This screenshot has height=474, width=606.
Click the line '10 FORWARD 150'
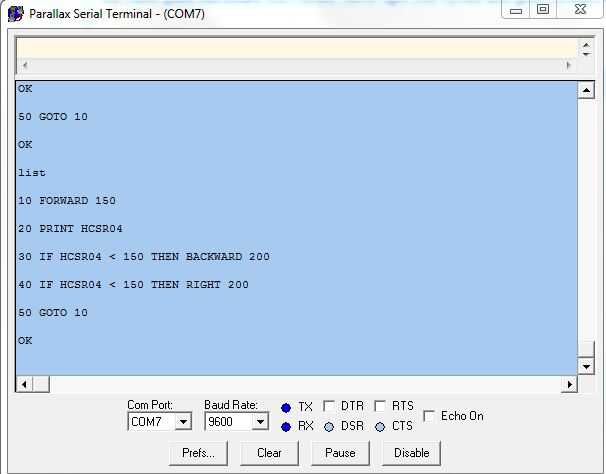67,201
